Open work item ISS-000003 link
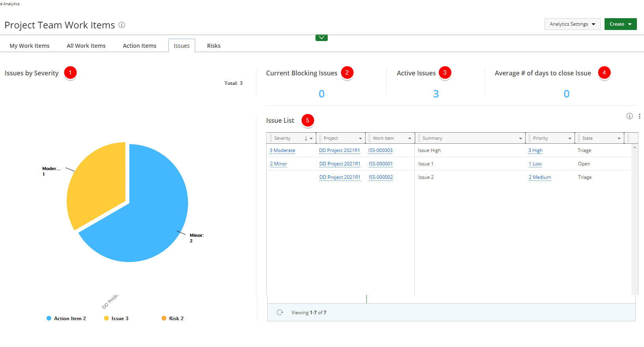 pyautogui.click(x=380, y=150)
